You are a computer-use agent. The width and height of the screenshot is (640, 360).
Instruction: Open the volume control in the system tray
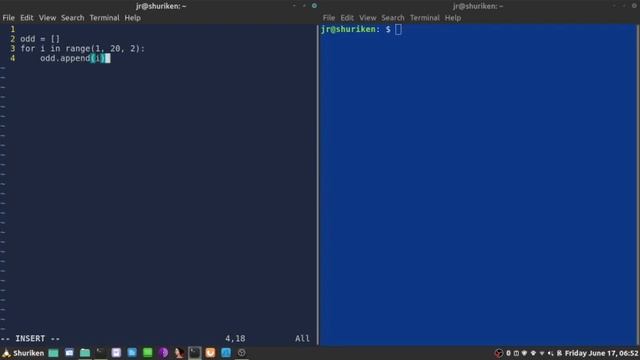pyautogui.click(x=551, y=353)
